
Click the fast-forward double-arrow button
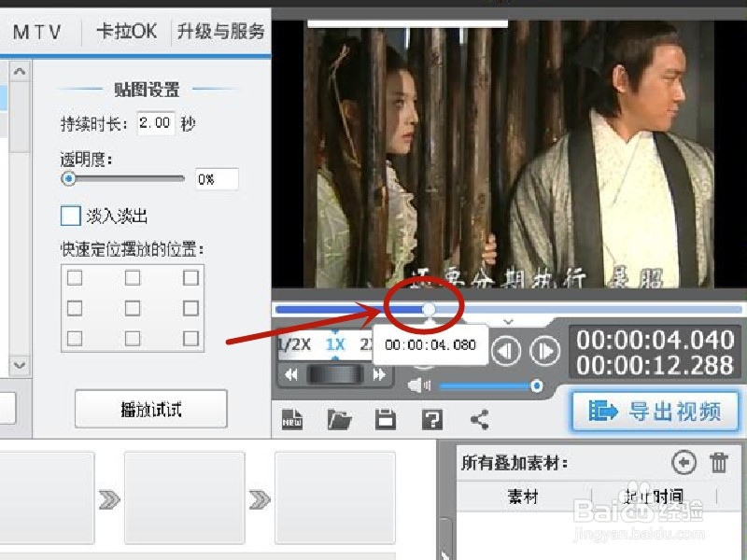[x=379, y=375]
